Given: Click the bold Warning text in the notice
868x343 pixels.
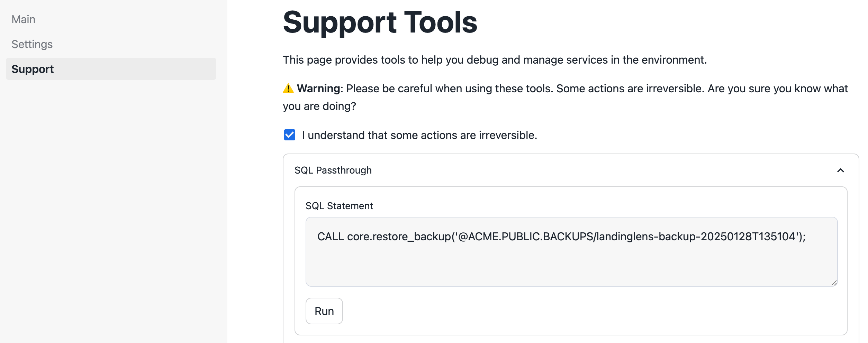Looking at the screenshot, I should point(317,89).
